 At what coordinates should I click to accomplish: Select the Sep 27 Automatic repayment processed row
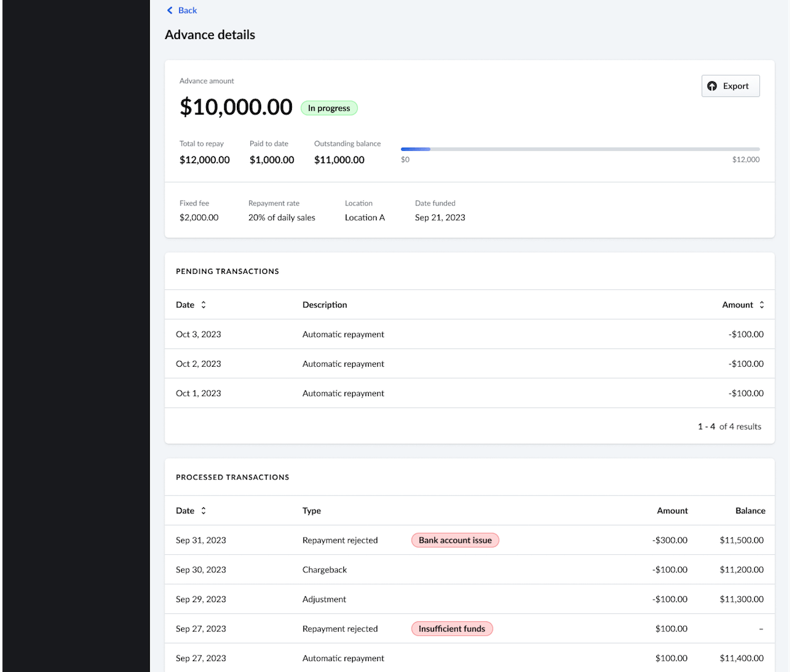click(469, 658)
